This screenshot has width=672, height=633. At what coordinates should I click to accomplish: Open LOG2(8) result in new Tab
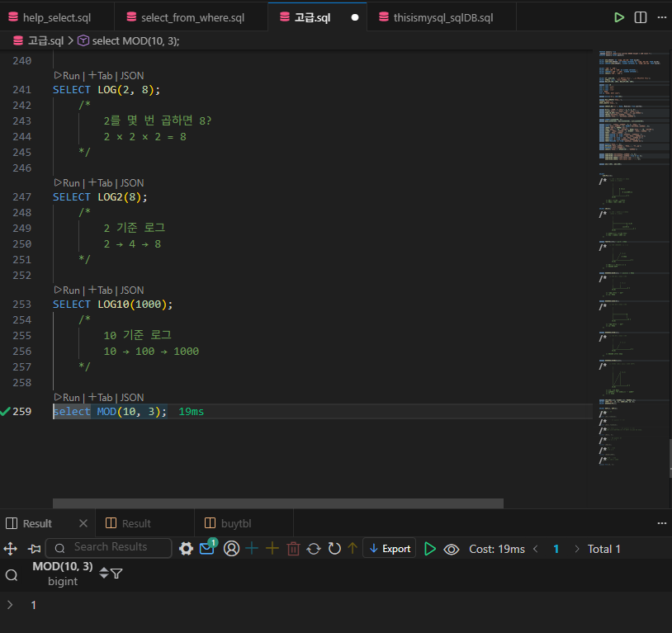click(x=101, y=183)
